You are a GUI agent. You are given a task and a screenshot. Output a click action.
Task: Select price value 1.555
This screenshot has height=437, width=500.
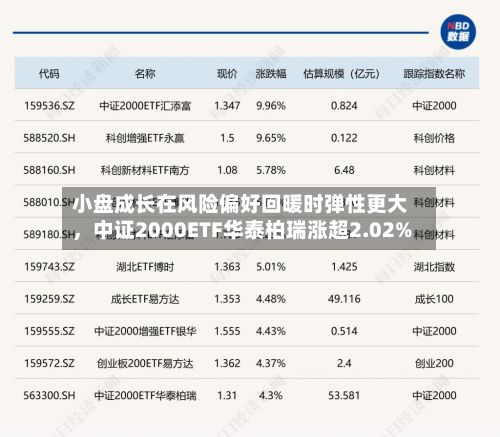pyautogui.click(x=227, y=331)
